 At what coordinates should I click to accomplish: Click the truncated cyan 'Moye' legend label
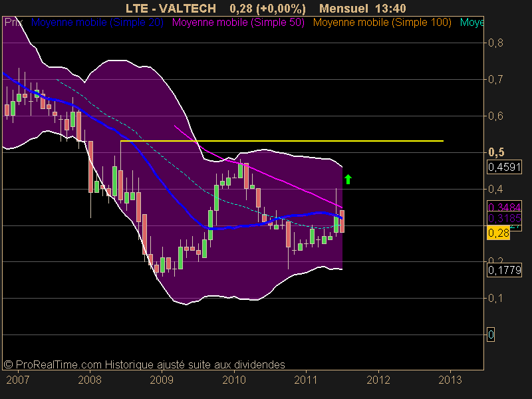471,23
